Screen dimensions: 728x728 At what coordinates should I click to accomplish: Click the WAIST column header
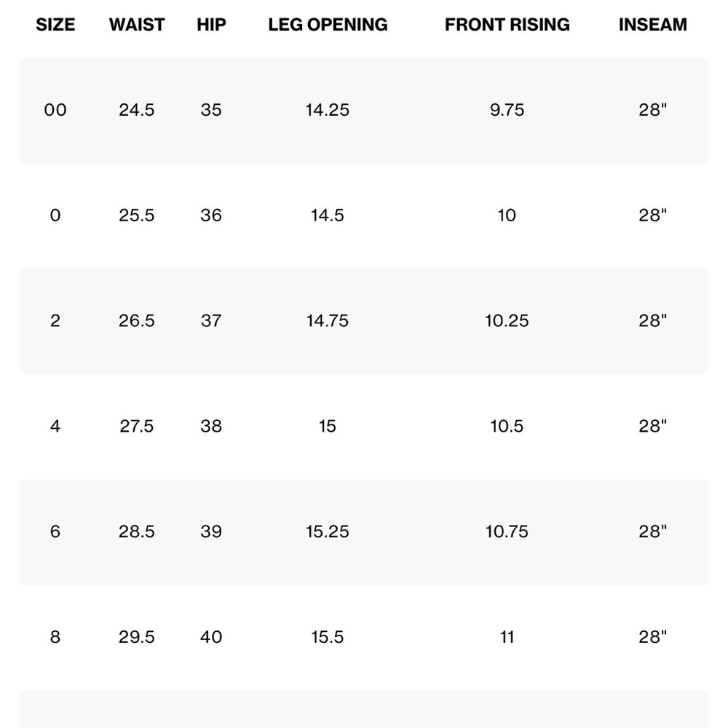click(137, 25)
